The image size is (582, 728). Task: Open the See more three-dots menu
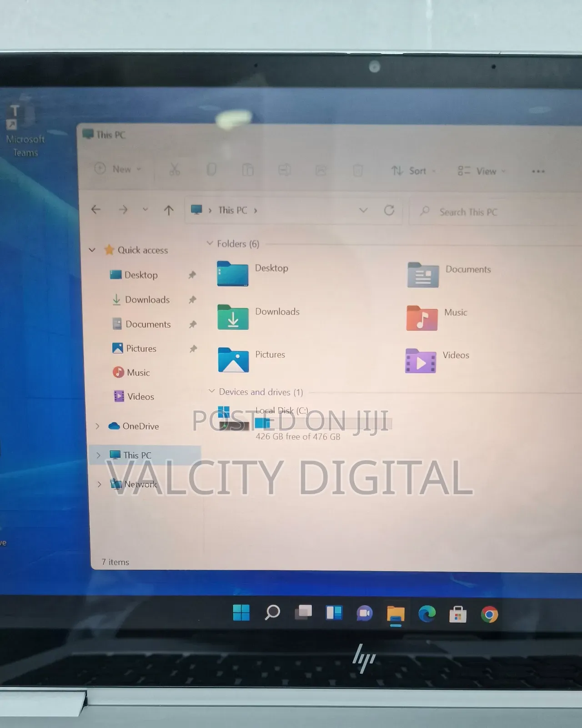point(538,172)
